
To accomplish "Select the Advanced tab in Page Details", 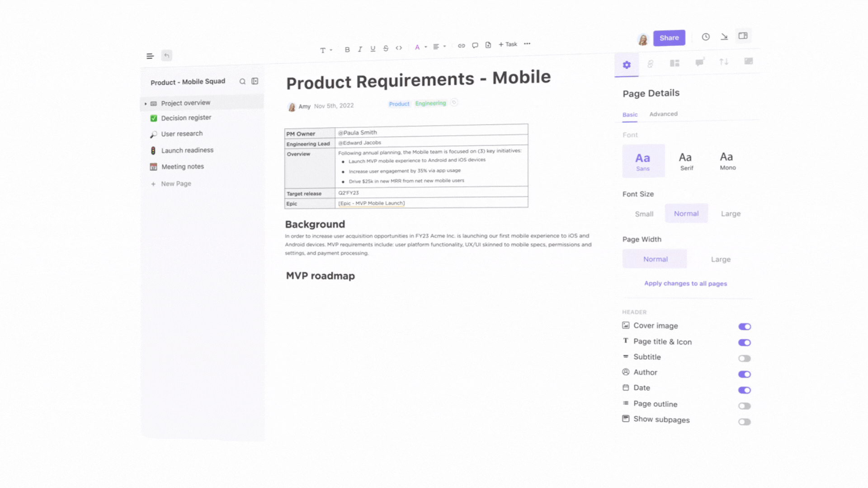I will (x=664, y=114).
